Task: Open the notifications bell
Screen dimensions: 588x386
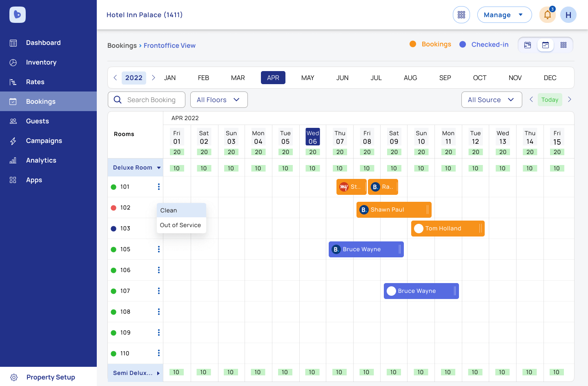Action: 548,15
